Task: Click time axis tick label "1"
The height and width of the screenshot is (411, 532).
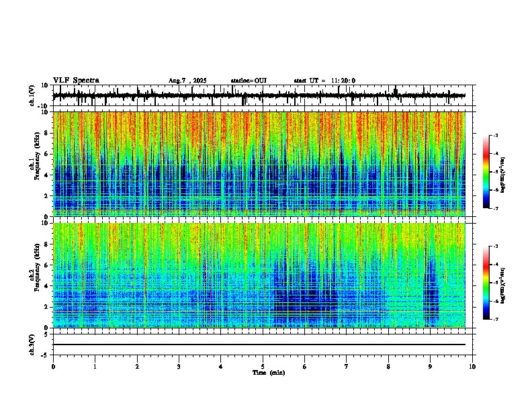Action: [95, 367]
